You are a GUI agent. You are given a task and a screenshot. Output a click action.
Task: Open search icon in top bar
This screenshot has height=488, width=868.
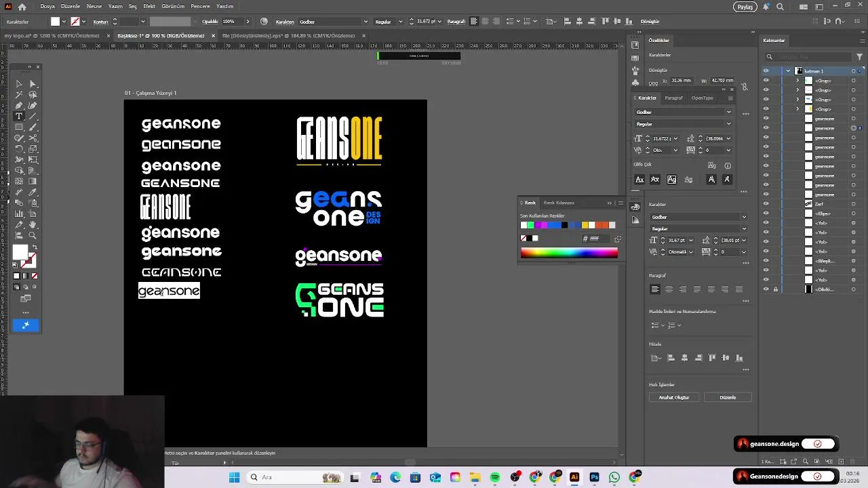pyautogui.click(x=780, y=7)
